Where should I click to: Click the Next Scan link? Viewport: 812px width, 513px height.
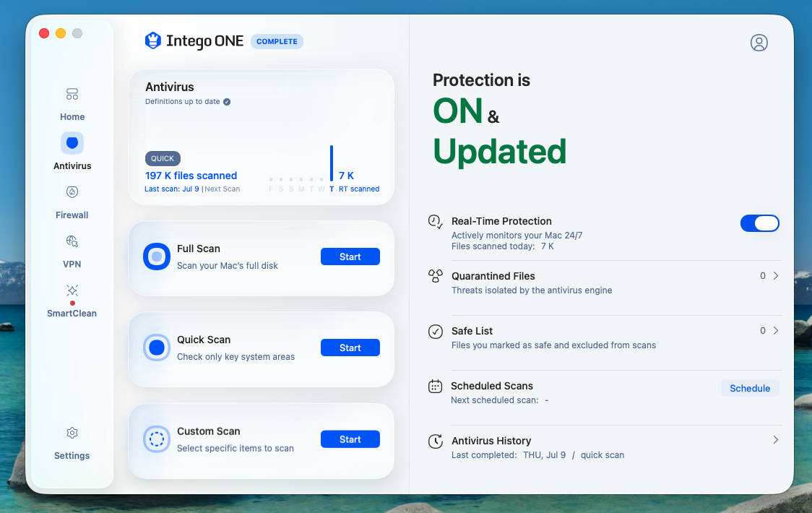223,189
